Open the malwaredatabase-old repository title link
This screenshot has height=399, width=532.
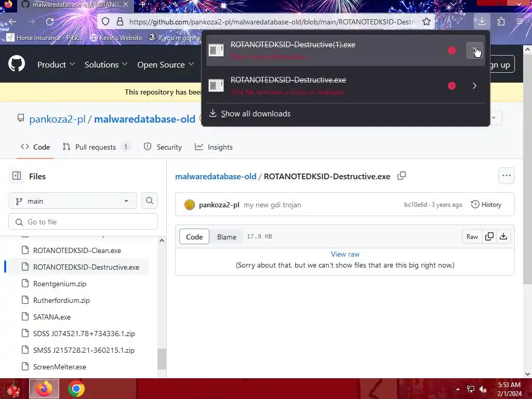(145, 119)
